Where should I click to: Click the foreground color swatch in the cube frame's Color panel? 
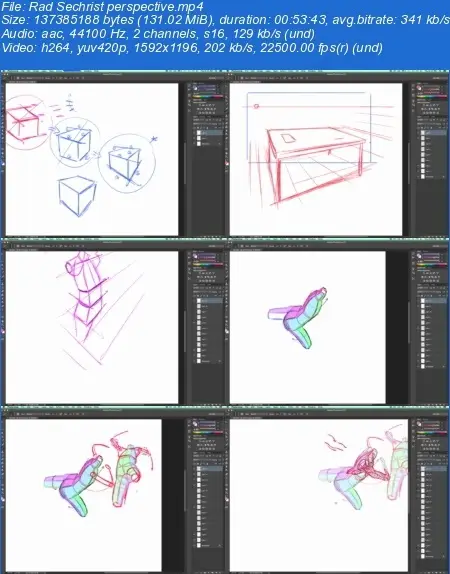coord(195,87)
